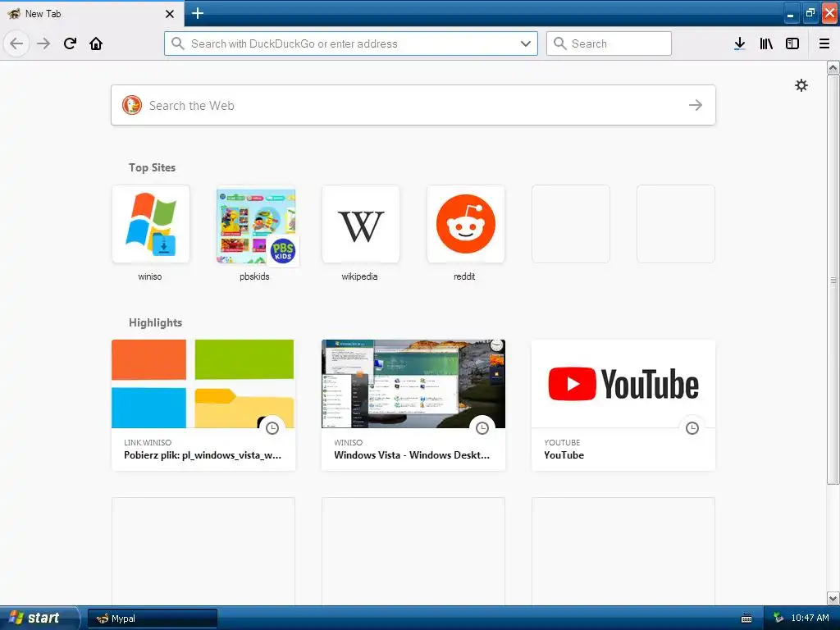Go back using the Back arrow button

pyautogui.click(x=16, y=43)
